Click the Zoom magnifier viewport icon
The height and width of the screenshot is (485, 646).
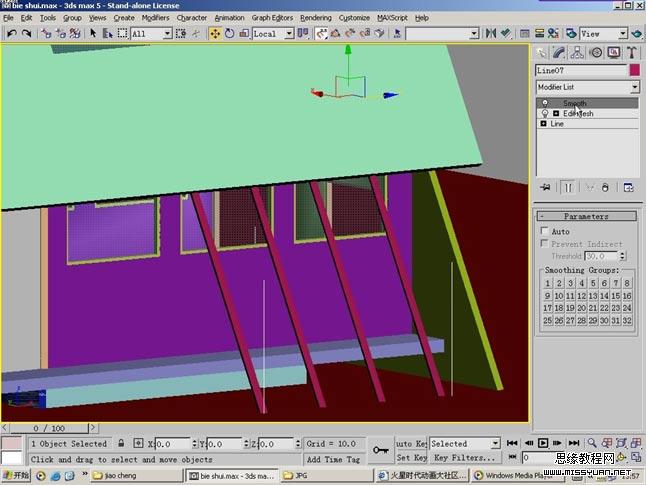coord(592,443)
